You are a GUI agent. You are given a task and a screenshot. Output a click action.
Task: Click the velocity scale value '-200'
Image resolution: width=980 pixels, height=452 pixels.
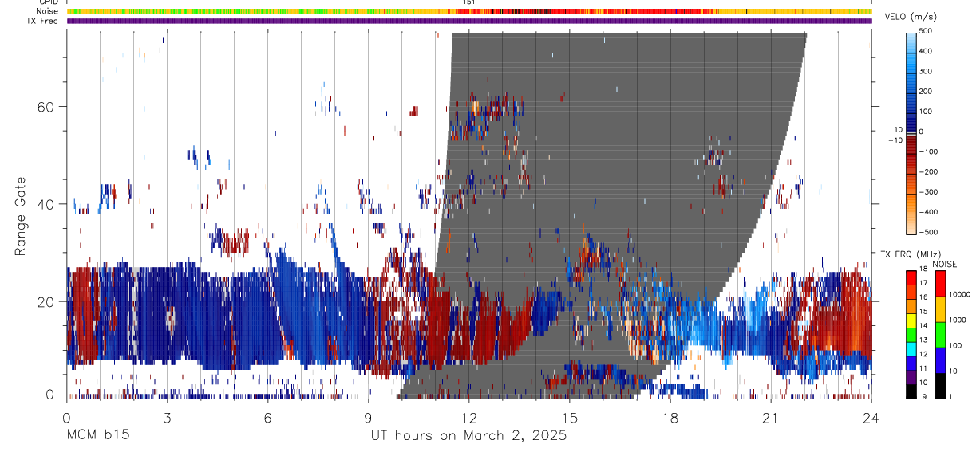930,172
